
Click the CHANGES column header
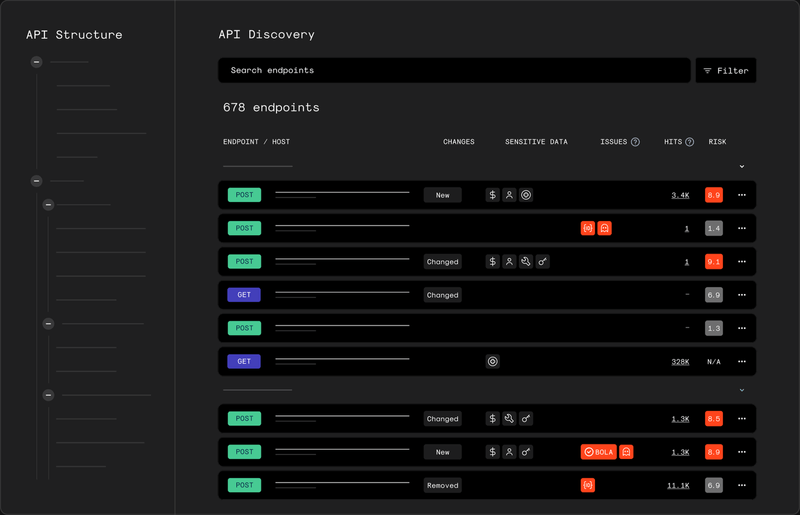point(459,142)
